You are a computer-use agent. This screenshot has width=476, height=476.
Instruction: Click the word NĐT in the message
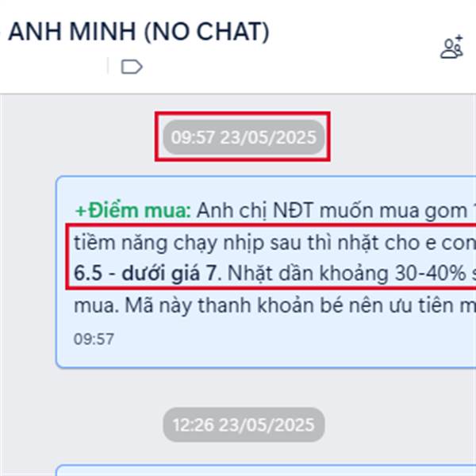tap(293, 210)
